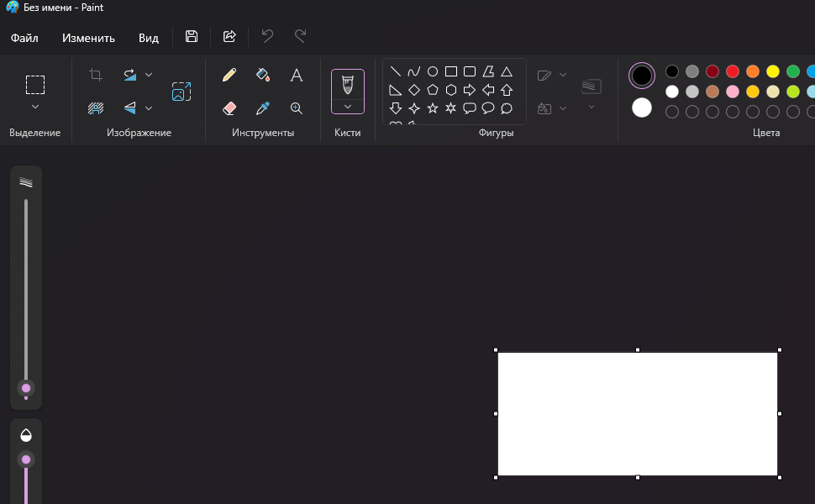Select the five-point star shape
The image size is (815, 504).
pyautogui.click(x=433, y=108)
